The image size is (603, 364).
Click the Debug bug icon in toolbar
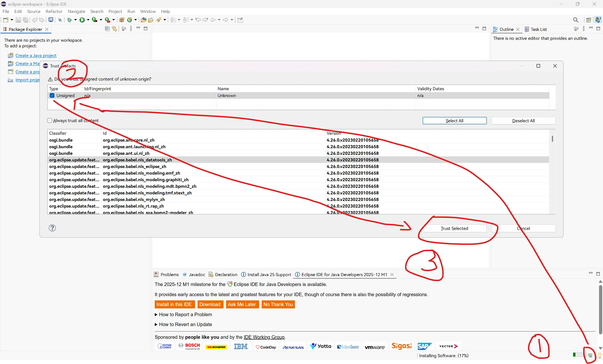point(69,20)
